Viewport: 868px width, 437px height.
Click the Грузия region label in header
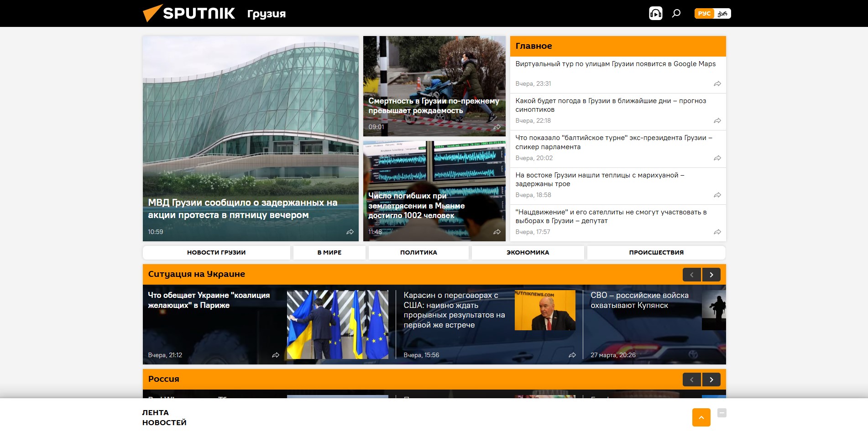267,14
